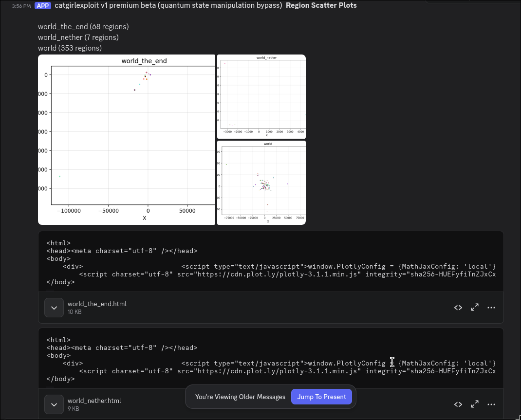Click the Jump To Present button
This screenshot has width=521, height=420.
[x=321, y=397]
